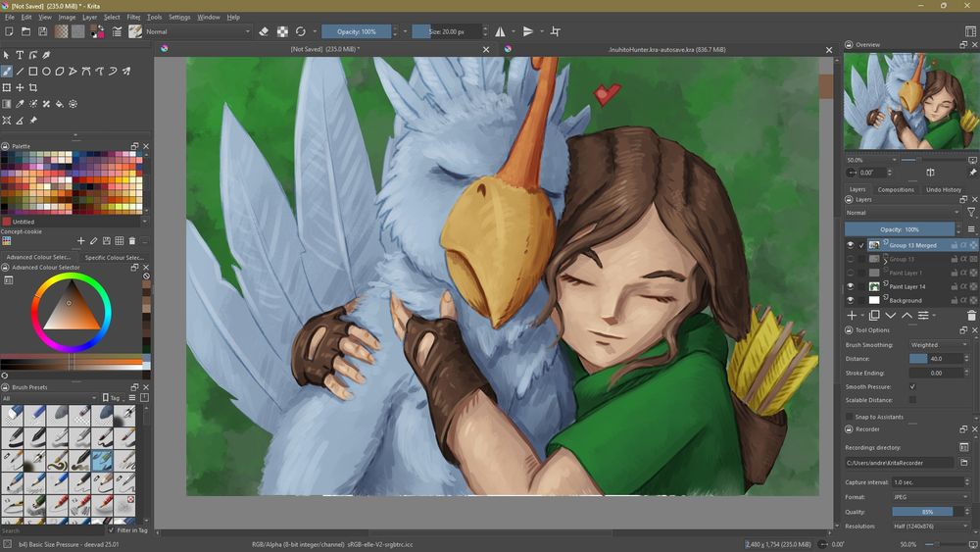980x552 pixels.
Task: Select the Ellipse shape tool
Action: coord(46,72)
